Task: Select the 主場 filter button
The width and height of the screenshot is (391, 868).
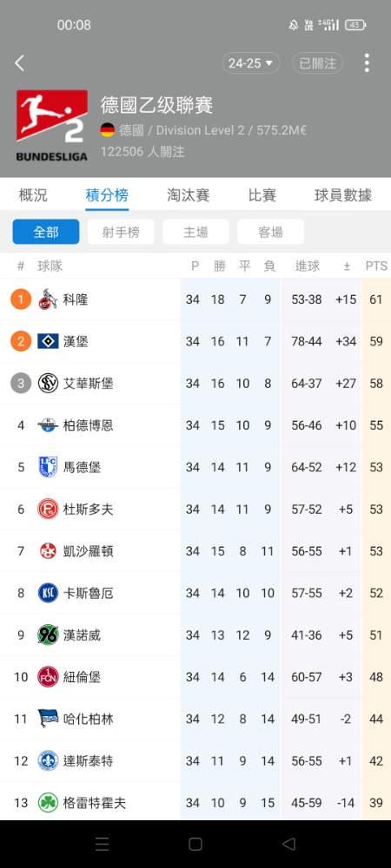Action: pos(195,232)
